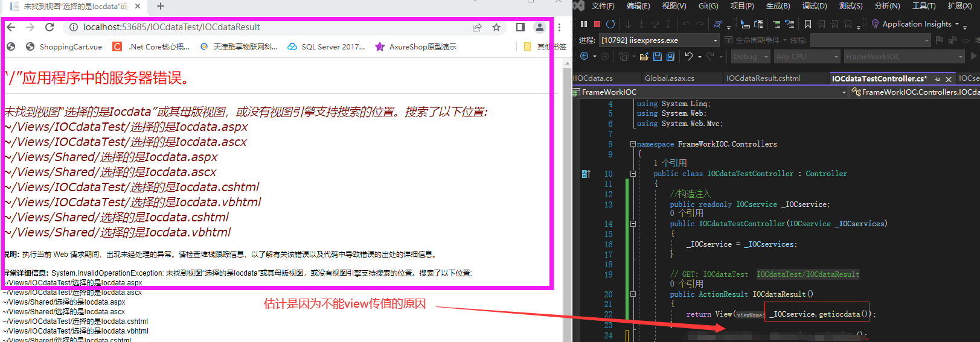980x342 pixels.
Task: Click the IOCdataTest/IOCdataResult comment text
Action: (808, 274)
